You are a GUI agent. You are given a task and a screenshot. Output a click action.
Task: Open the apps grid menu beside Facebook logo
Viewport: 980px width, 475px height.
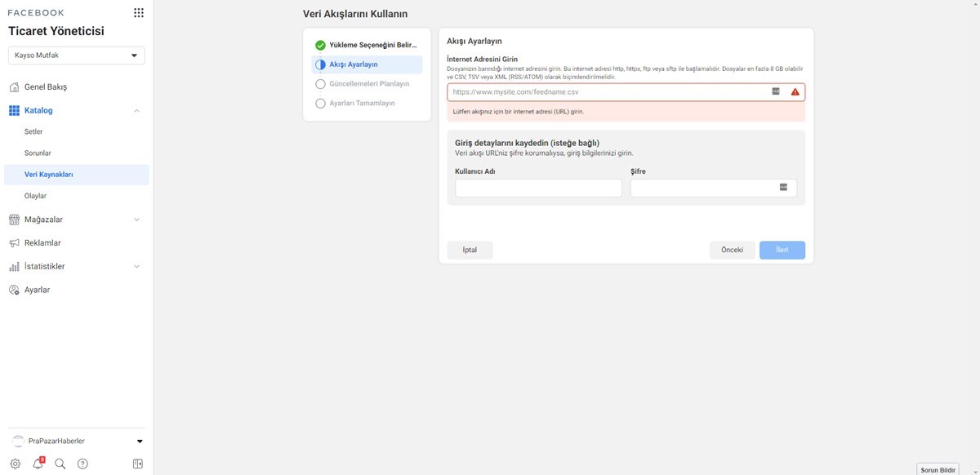click(x=138, y=13)
